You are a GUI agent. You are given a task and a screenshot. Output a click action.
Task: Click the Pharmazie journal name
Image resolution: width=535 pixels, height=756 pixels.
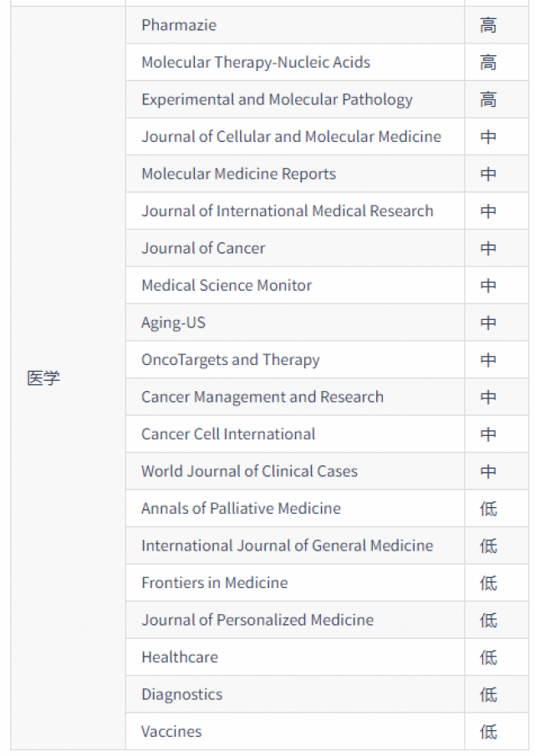(x=179, y=25)
